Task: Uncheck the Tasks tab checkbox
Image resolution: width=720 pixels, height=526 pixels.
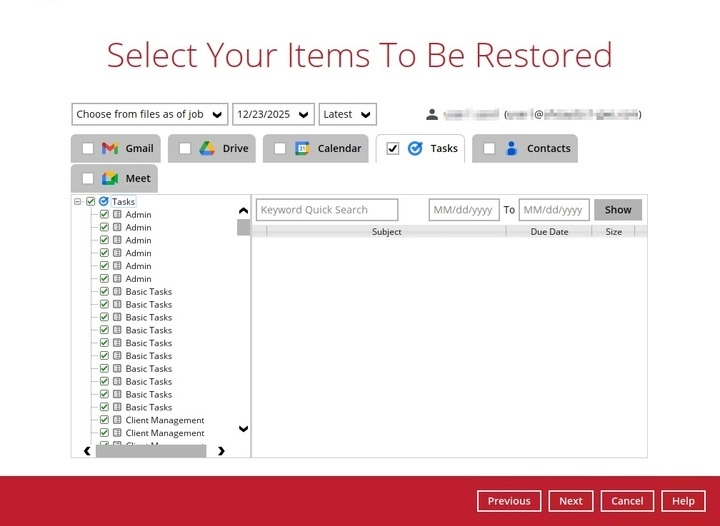Action: [x=393, y=149]
